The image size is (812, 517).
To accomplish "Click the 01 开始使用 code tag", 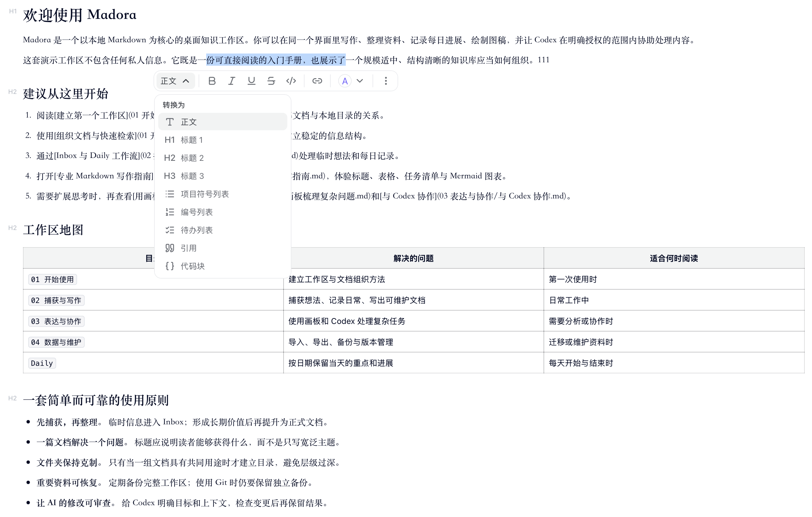I will click(52, 279).
